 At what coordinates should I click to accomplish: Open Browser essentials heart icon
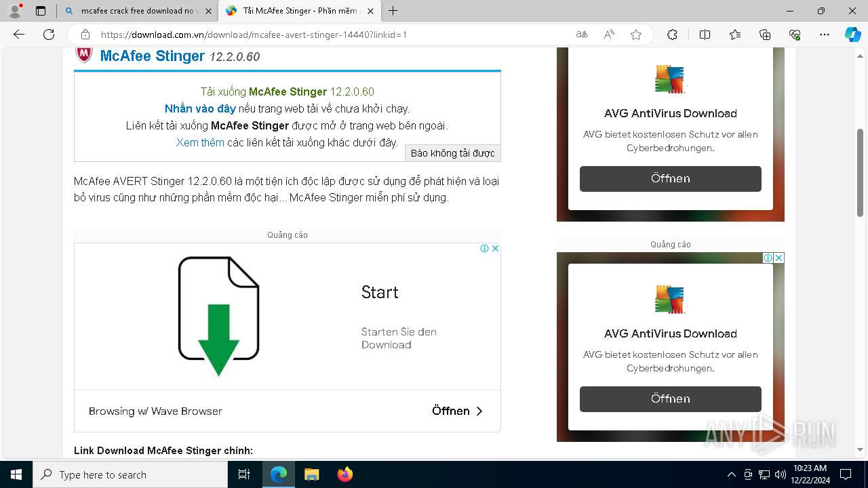[795, 35]
